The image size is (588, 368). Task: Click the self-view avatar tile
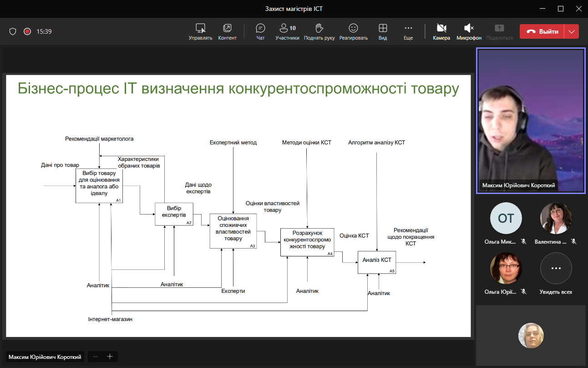click(531, 335)
